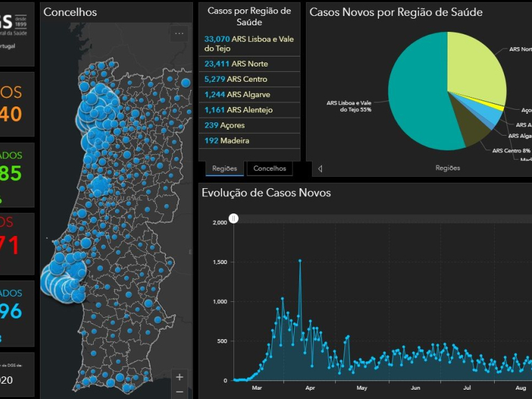Select Madeira in the region list

[x=249, y=141]
